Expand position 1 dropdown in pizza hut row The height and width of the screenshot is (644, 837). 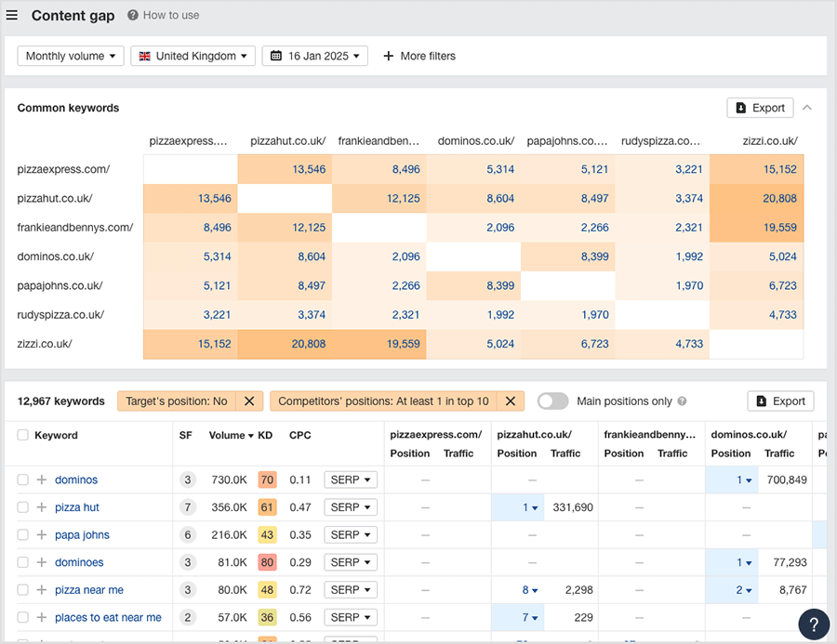tap(530, 507)
